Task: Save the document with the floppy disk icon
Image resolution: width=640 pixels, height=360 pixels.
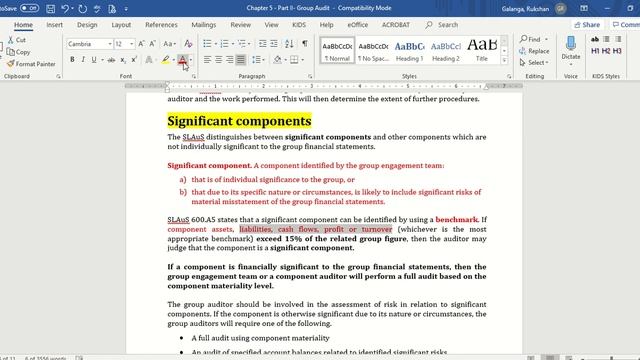Action: point(50,9)
